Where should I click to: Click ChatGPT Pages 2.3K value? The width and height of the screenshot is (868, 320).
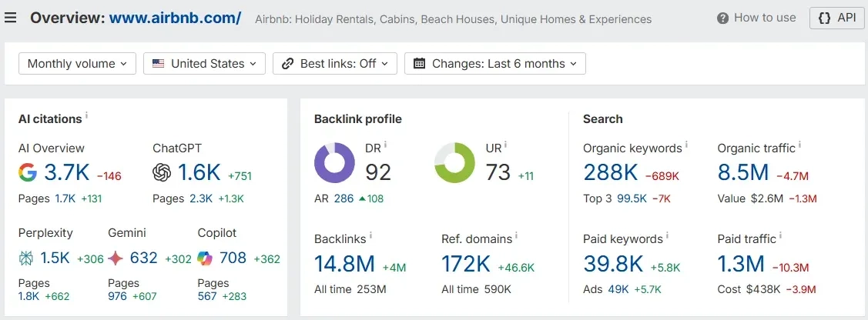coord(200,198)
